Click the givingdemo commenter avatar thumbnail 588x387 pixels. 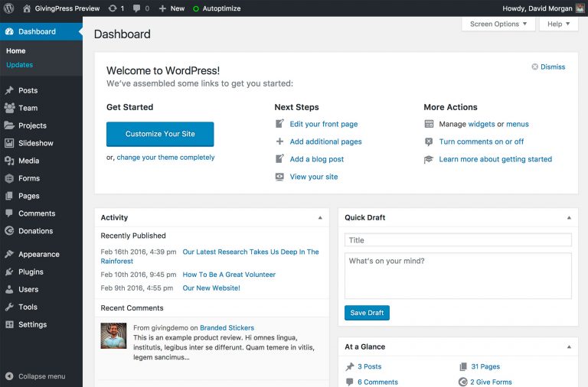(113, 336)
